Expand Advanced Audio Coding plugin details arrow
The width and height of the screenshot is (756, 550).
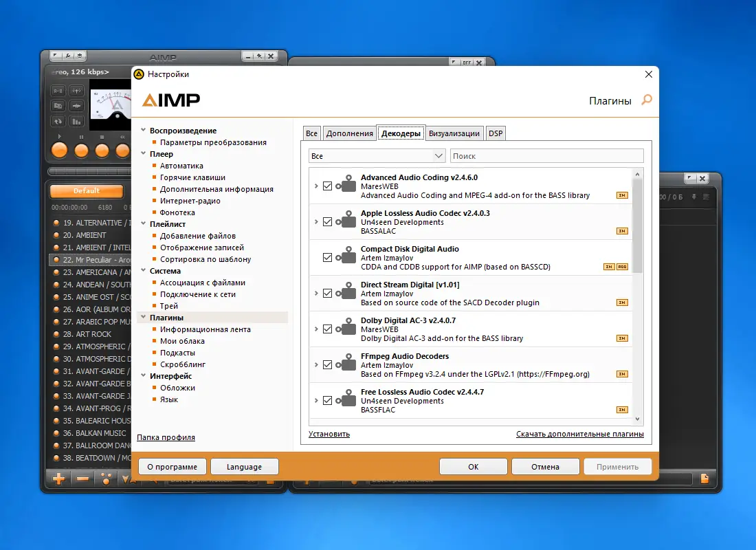click(x=316, y=186)
